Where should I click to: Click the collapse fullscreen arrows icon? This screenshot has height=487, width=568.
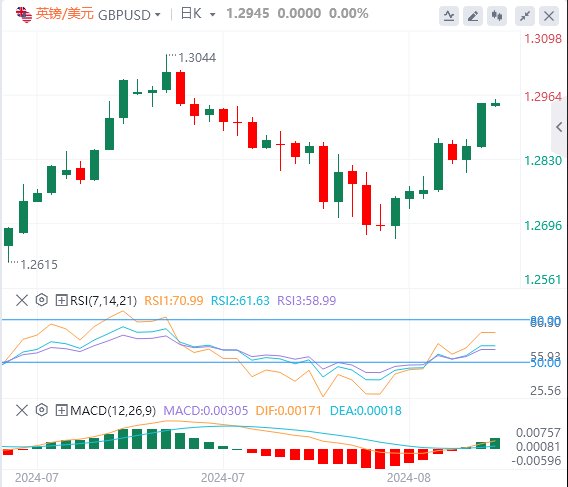tap(525, 16)
